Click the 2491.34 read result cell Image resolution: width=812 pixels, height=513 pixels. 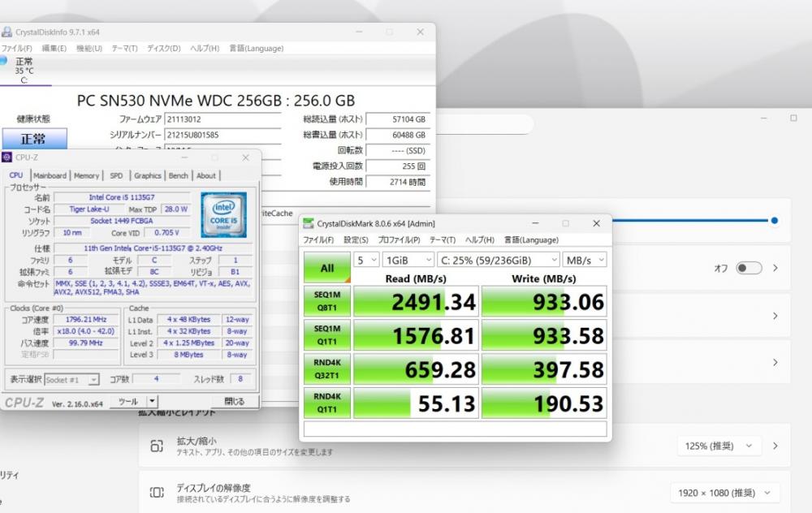[416, 301]
